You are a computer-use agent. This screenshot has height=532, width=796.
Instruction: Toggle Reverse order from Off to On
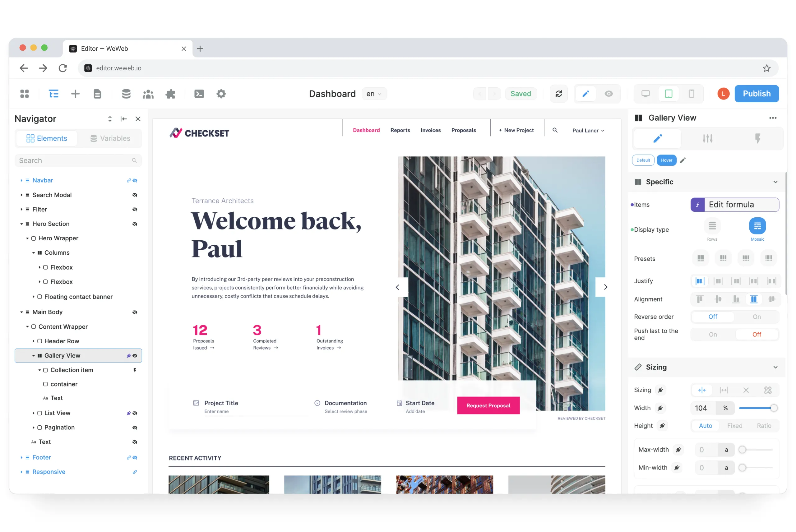[757, 317]
